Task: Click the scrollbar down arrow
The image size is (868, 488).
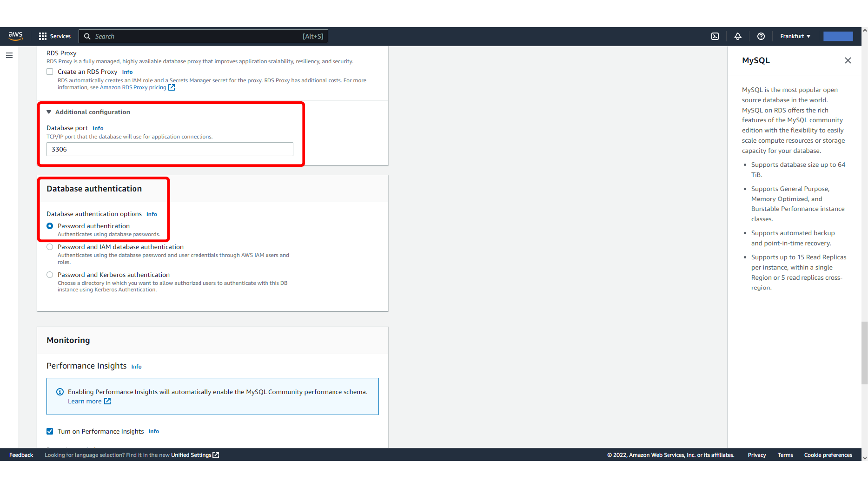Action: (864, 458)
